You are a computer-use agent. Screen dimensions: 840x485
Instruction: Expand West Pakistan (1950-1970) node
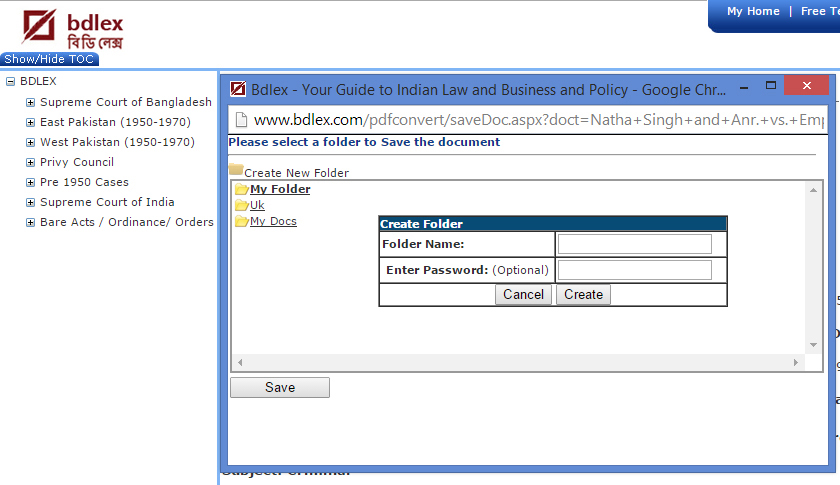[x=31, y=142]
